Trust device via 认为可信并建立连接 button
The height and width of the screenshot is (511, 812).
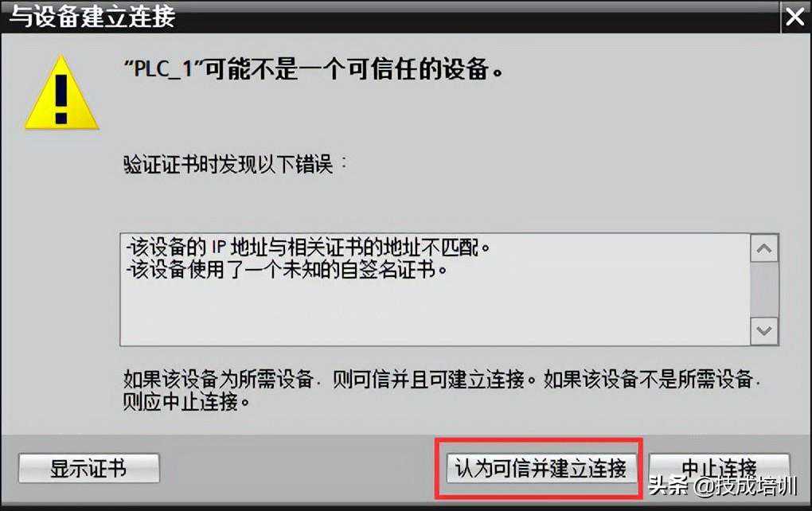[541, 469]
